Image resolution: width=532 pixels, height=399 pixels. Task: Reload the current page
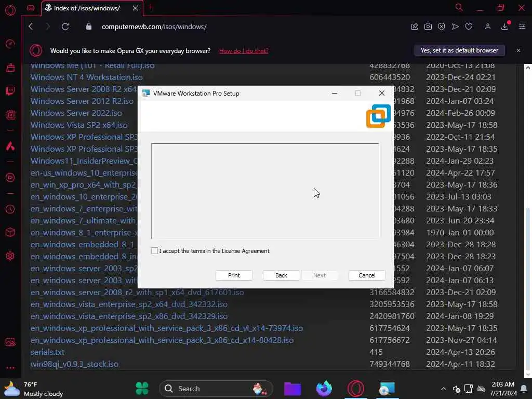pyautogui.click(x=65, y=26)
